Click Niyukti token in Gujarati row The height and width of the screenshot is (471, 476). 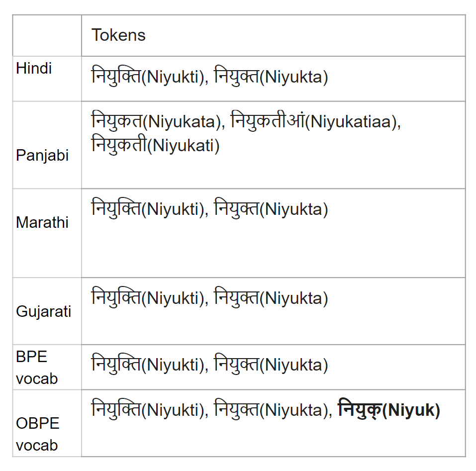coord(148,298)
